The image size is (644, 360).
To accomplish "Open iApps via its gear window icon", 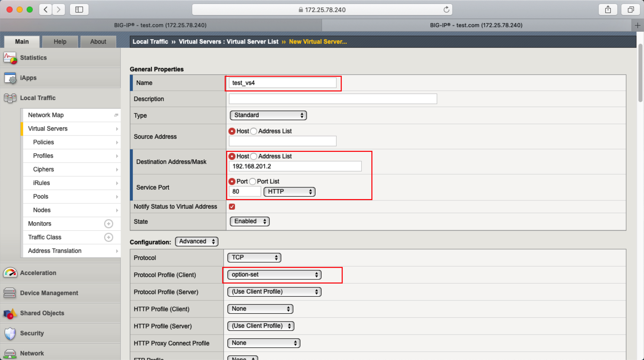I will [x=10, y=78].
